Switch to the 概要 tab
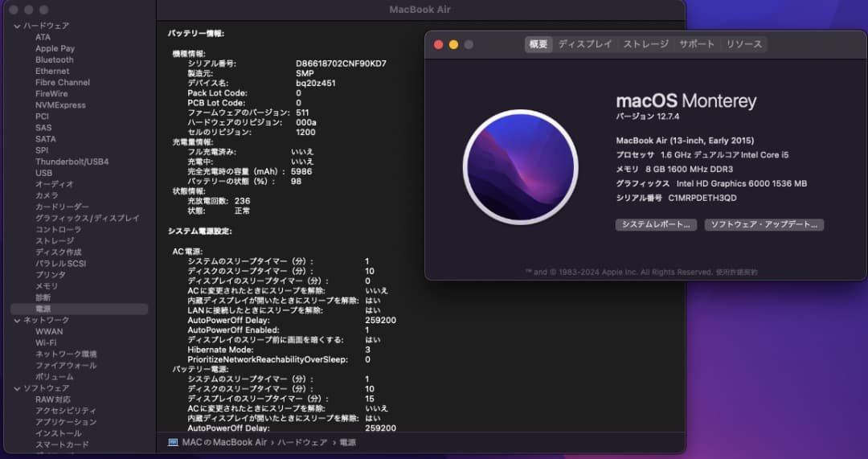This screenshot has height=459, width=868. tap(538, 44)
